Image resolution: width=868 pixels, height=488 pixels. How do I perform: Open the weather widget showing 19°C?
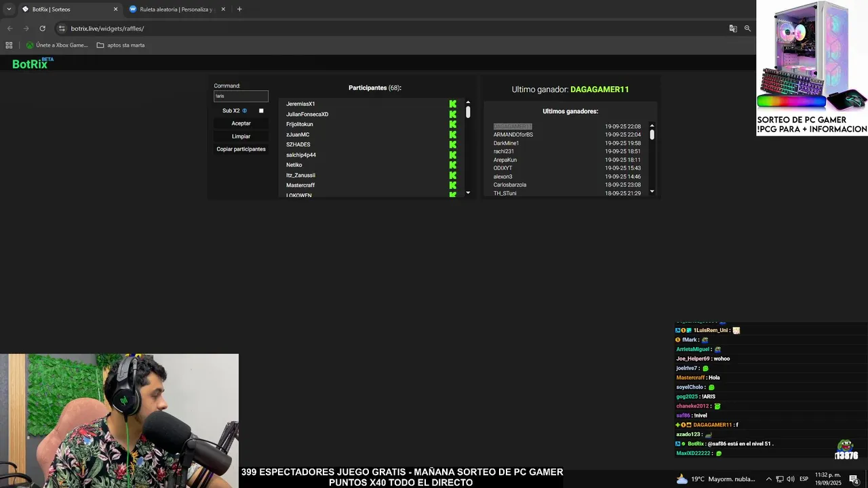pos(715,479)
